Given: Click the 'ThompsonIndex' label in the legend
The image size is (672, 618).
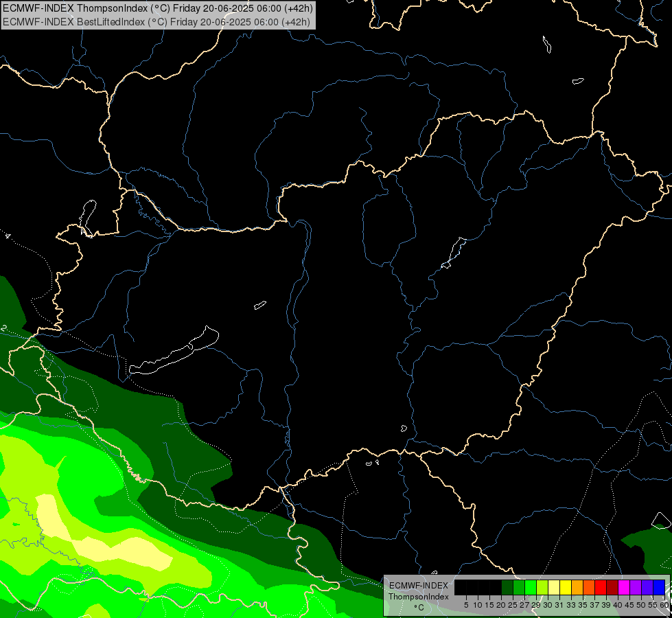Looking at the screenshot, I should tap(419, 597).
